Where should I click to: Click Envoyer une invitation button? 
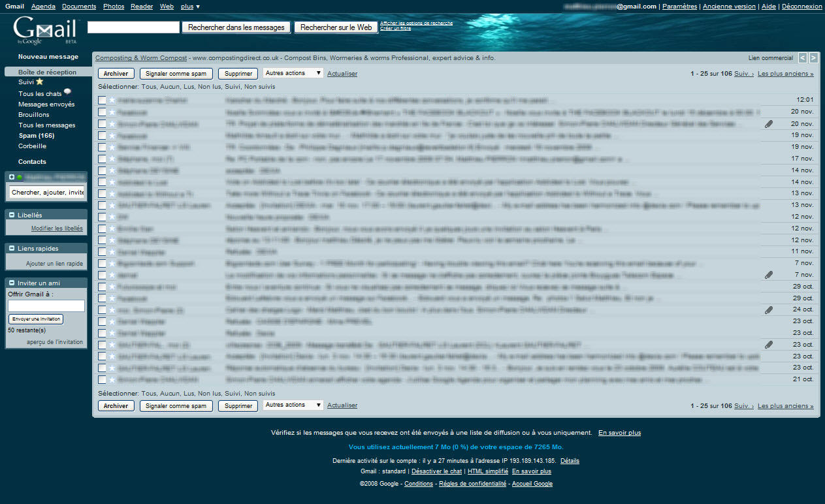coord(35,319)
